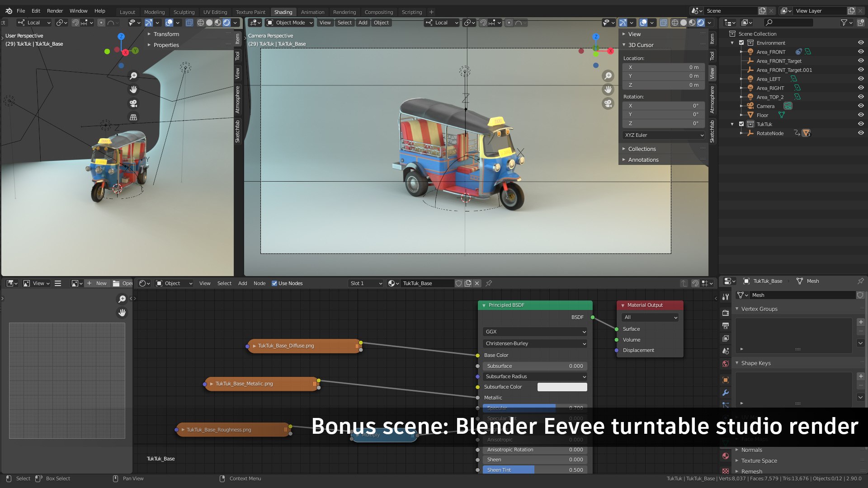
Task: Add a new workspace with plus button
Action: click(x=431, y=12)
